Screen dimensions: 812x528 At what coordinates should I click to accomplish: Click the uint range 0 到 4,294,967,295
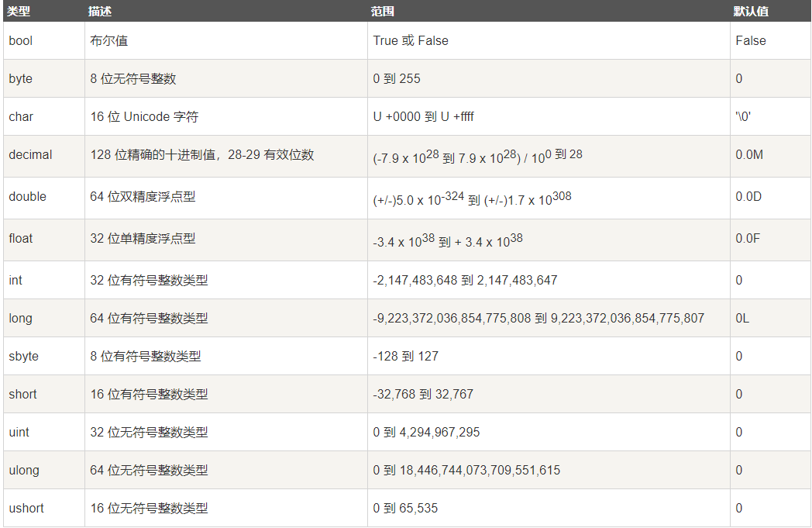pos(426,432)
